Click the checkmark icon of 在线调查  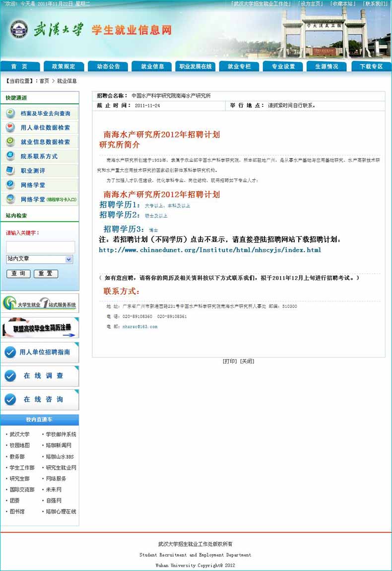(x=10, y=376)
